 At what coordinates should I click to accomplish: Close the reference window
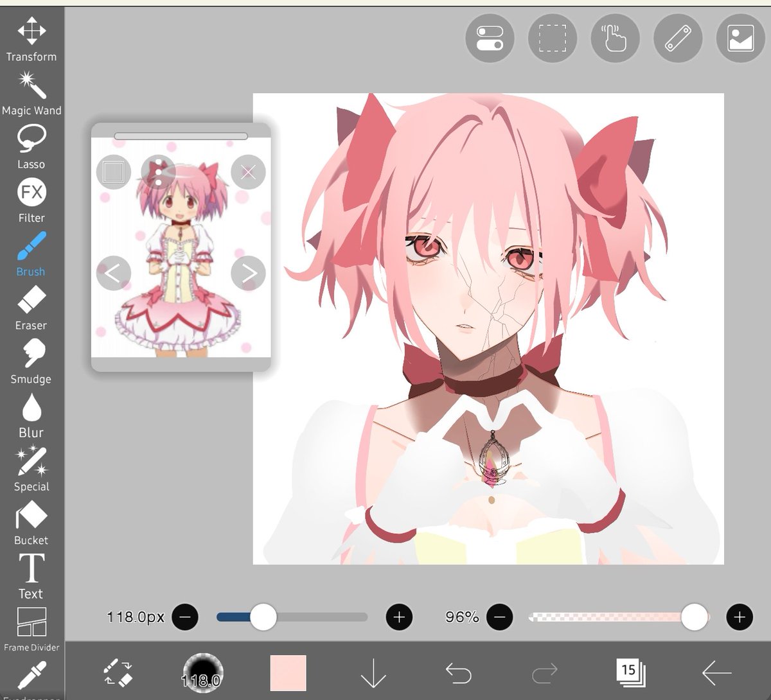click(248, 171)
